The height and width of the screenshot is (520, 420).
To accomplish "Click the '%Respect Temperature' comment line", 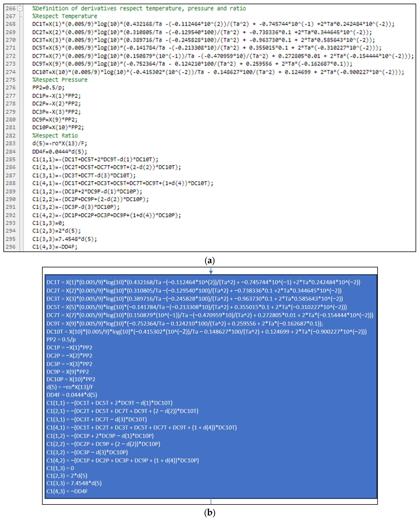I will [x=65, y=16].
